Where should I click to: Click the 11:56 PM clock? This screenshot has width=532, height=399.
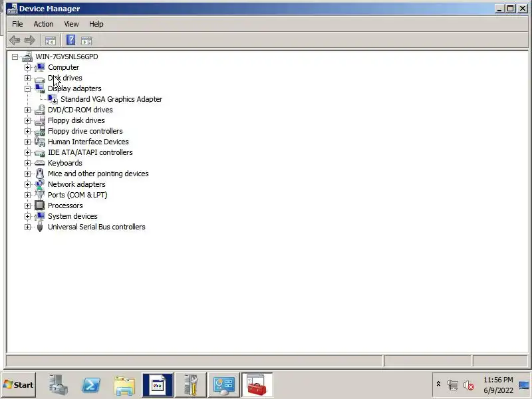pyautogui.click(x=498, y=380)
